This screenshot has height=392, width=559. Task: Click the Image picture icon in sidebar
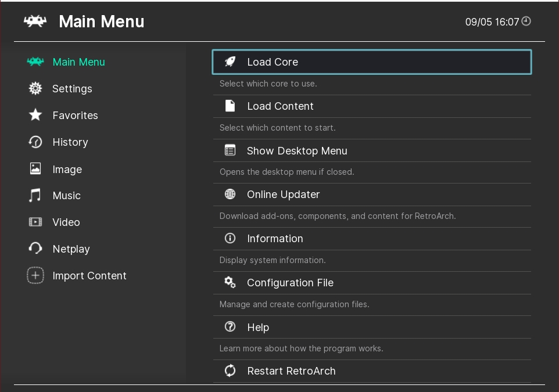pyautogui.click(x=35, y=168)
